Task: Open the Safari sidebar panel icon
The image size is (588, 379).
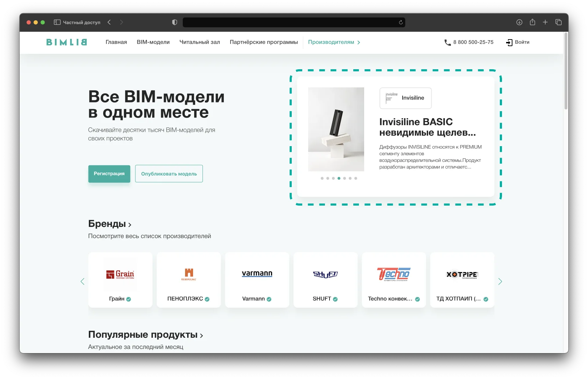Action: pyautogui.click(x=57, y=22)
